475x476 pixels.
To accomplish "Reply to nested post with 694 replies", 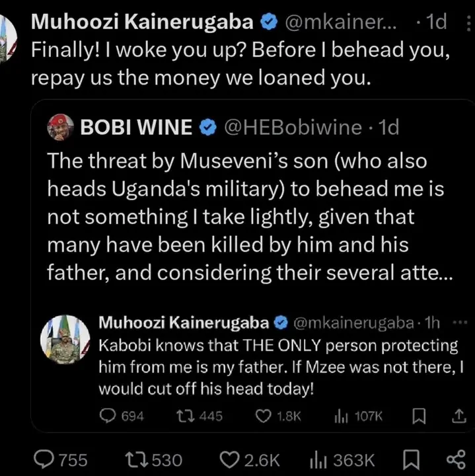I will click(x=109, y=416).
